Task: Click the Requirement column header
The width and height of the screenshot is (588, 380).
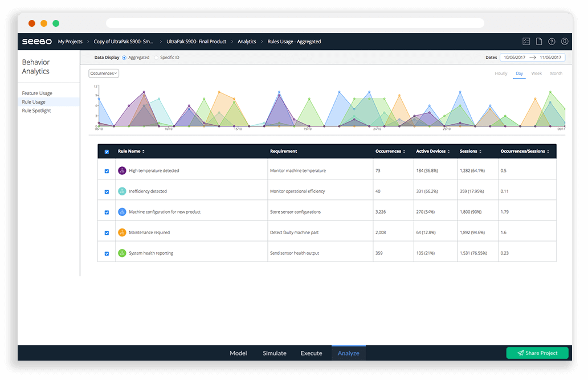Action: coord(284,151)
